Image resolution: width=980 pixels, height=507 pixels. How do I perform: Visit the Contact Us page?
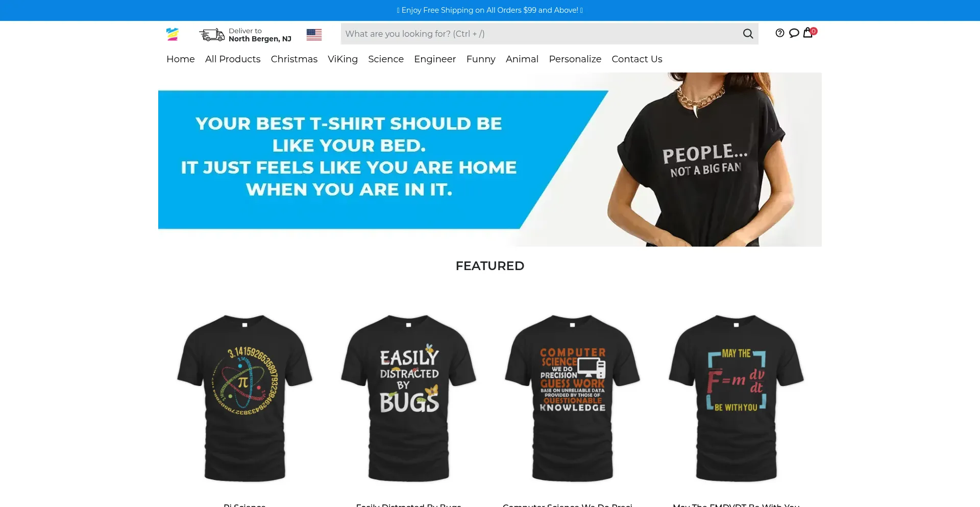click(636, 59)
